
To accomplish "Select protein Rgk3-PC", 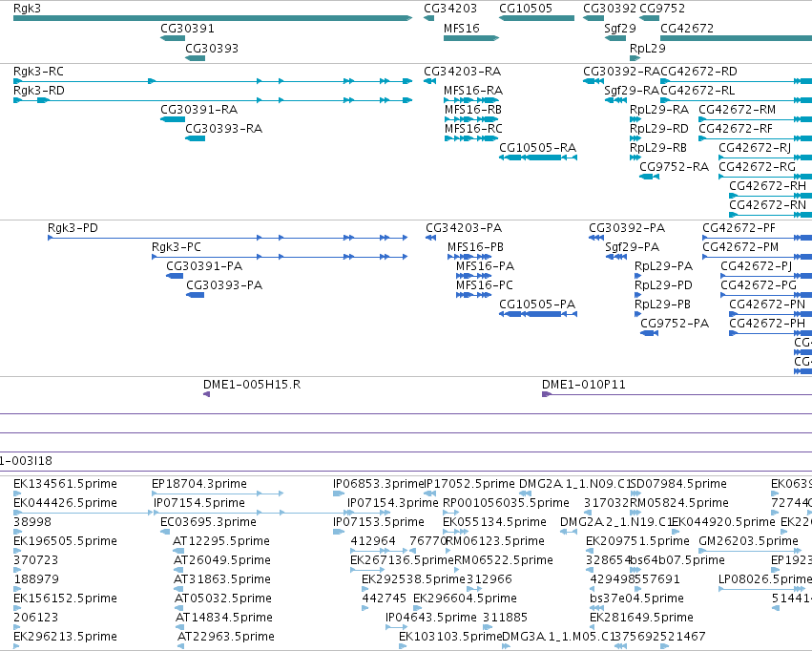I will [280, 257].
